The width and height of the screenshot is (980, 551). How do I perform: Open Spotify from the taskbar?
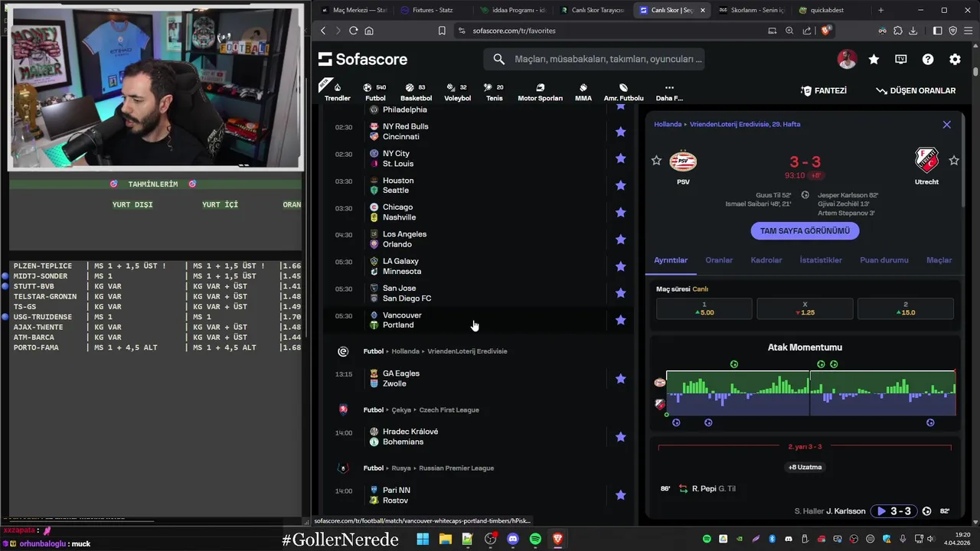coord(535,539)
